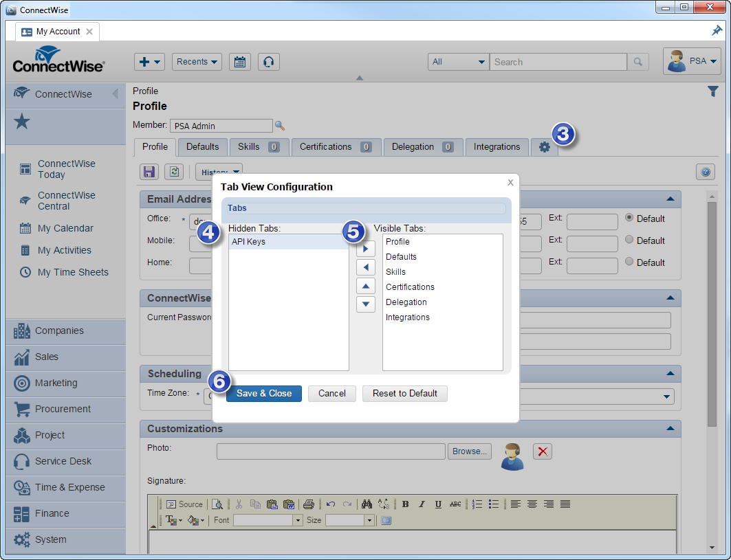731x560 pixels.
Task: Move tab down with the down arrow
Action: [366, 304]
